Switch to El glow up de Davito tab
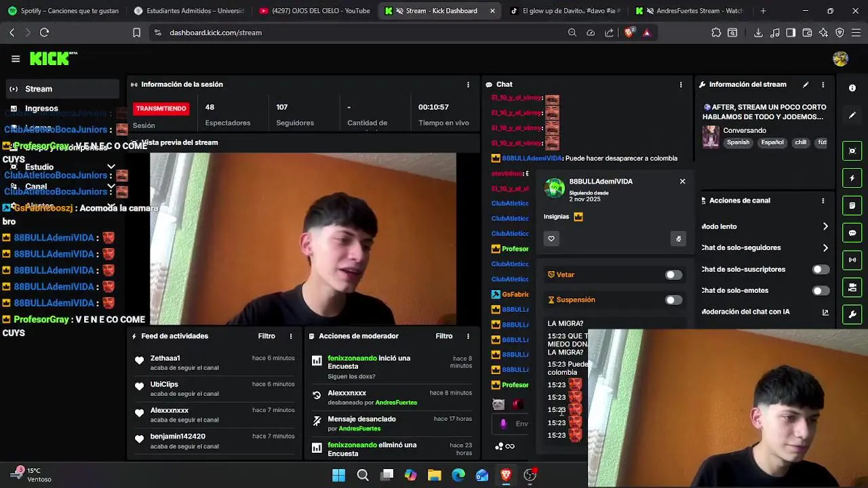 [x=565, y=11]
